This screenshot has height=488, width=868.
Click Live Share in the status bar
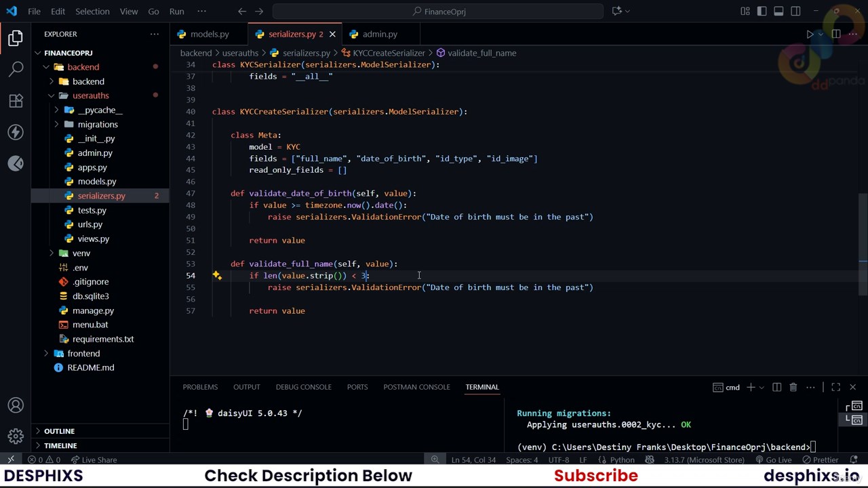click(x=94, y=460)
